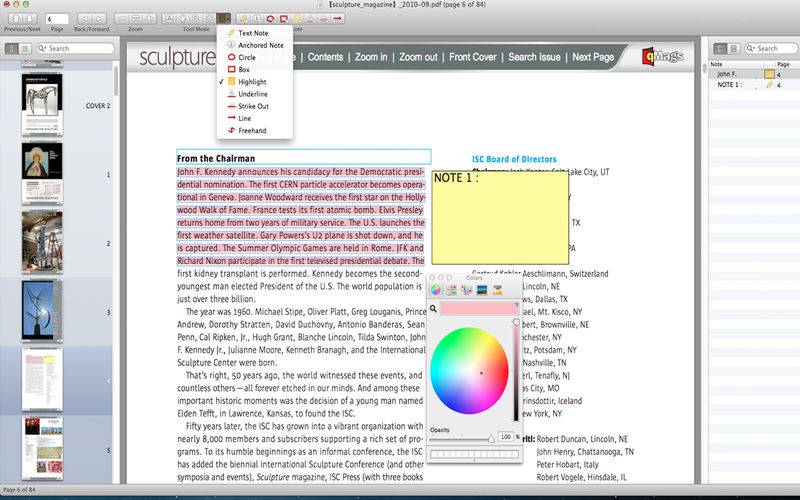Viewport: 800px width, 500px height.
Task: Choose Strike Out from the dropdown menu
Action: [x=255, y=106]
